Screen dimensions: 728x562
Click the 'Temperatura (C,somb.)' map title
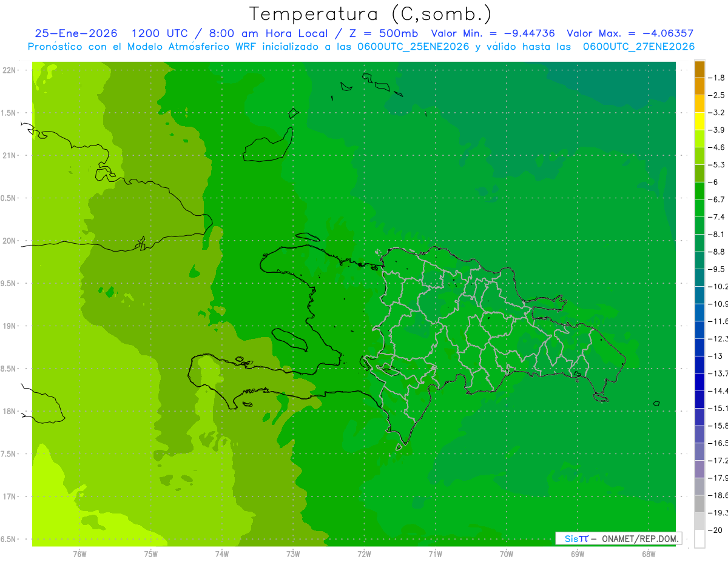coord(371,14)
